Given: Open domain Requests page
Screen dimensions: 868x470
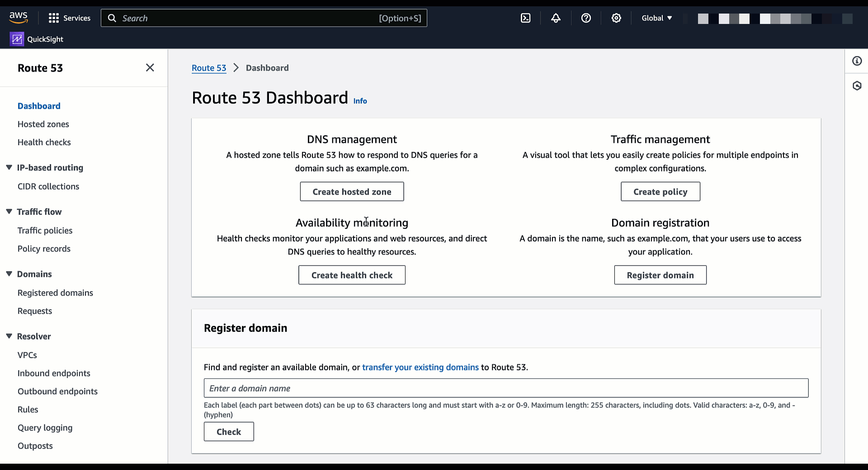Looking at the screenshot, I should 35,311.
